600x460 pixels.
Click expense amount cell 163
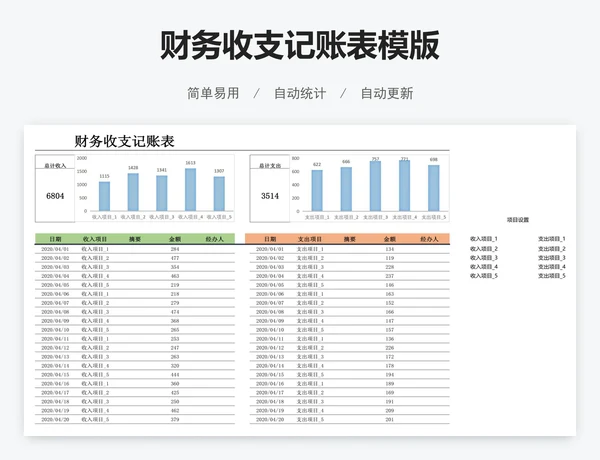(x=390, y=294)
